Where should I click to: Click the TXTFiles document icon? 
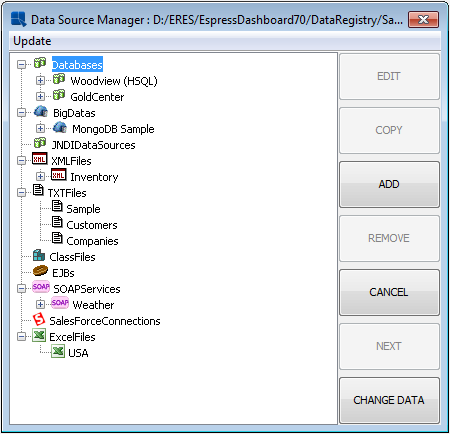point(38,190)
